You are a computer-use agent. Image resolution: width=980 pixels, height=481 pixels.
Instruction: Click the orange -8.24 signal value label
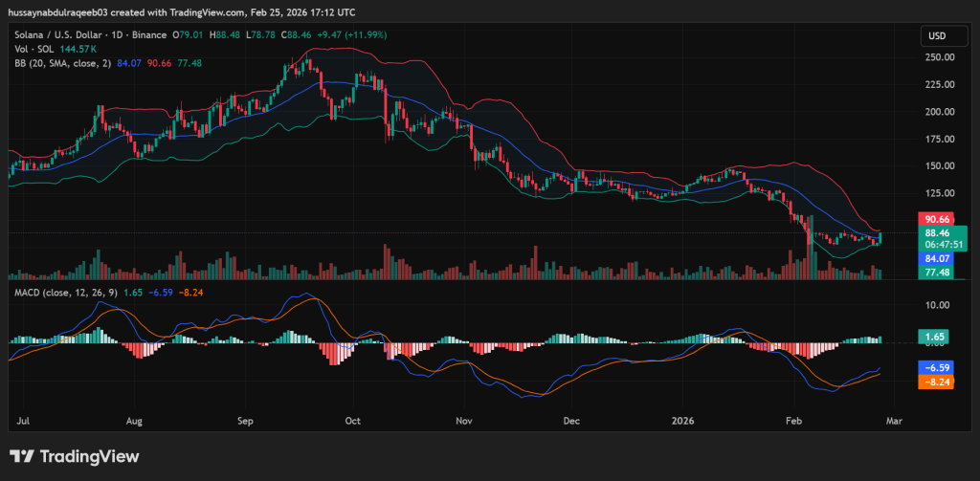tap(935, 382)
